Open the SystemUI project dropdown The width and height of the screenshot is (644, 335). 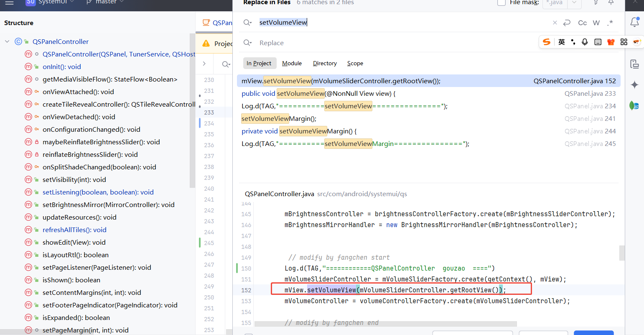[50, 2]
